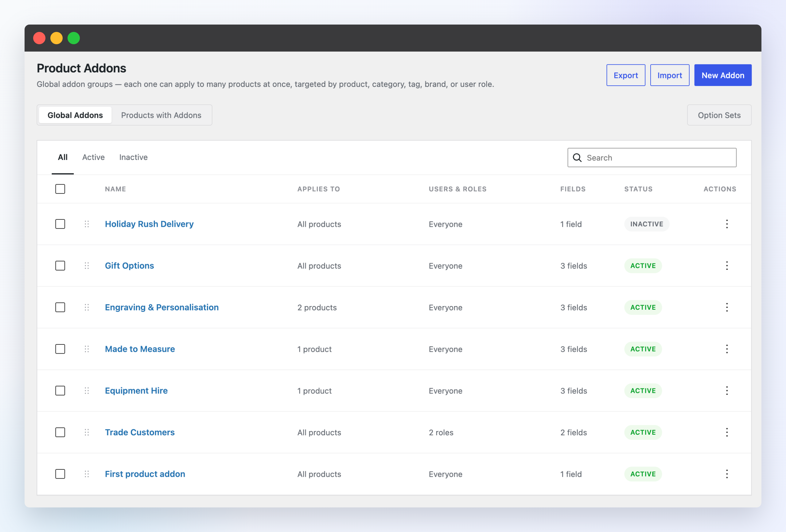Open Trade Customers addon link
The image size is (786, 532).
(140, 432)
